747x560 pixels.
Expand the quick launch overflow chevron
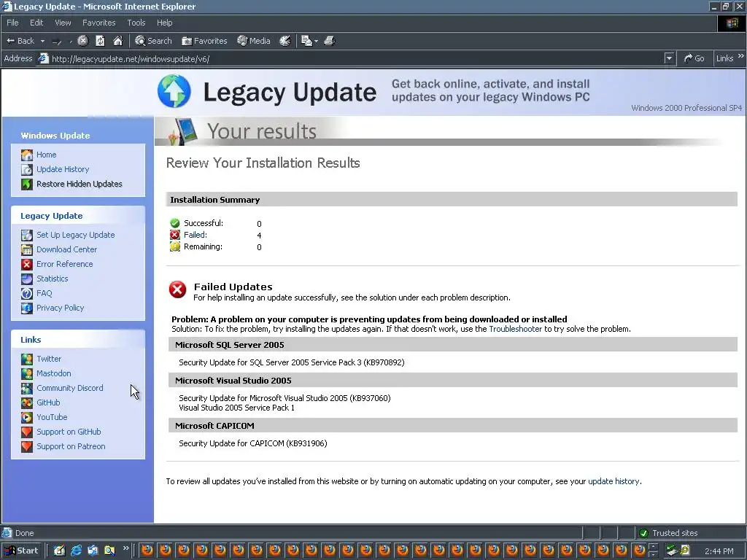[125, 548]
